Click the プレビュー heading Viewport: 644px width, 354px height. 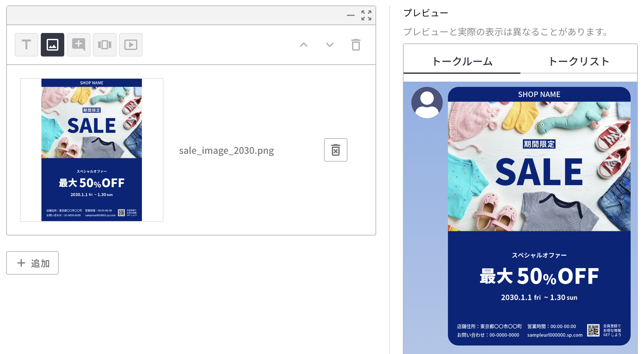coord(426,13)
